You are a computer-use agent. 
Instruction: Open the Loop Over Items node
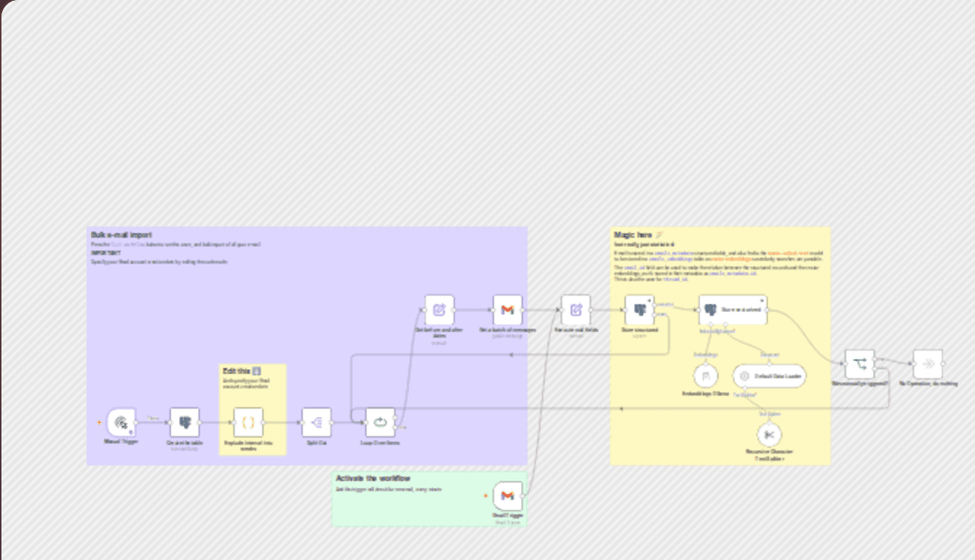tap(380, 422)
